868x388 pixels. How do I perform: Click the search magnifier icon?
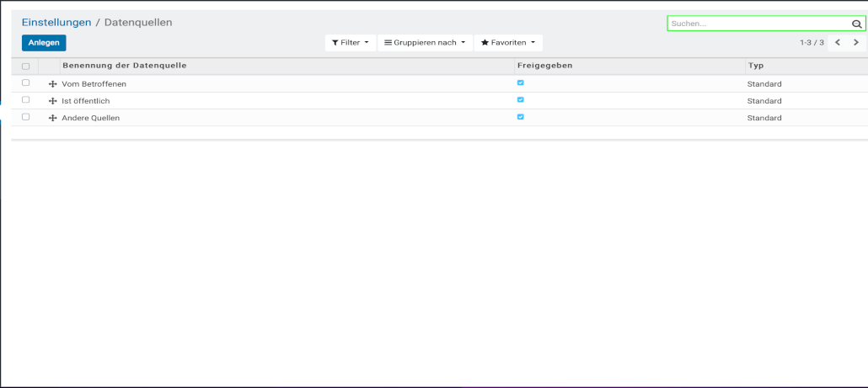tap(856, 24)
